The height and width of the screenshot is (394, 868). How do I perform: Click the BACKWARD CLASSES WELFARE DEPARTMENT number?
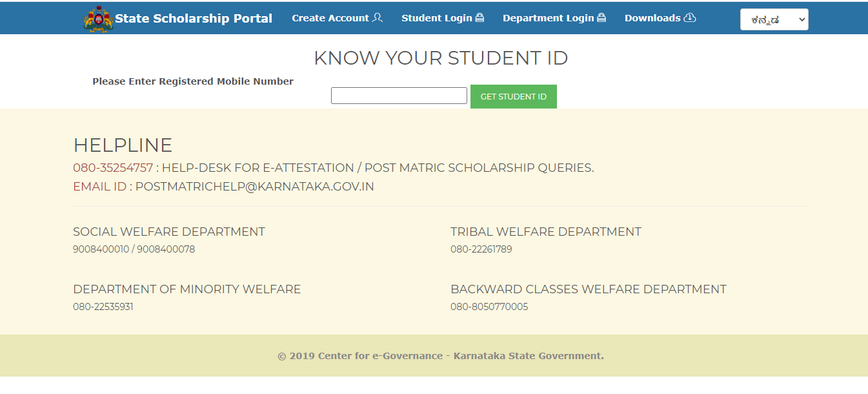coord(489,306)
